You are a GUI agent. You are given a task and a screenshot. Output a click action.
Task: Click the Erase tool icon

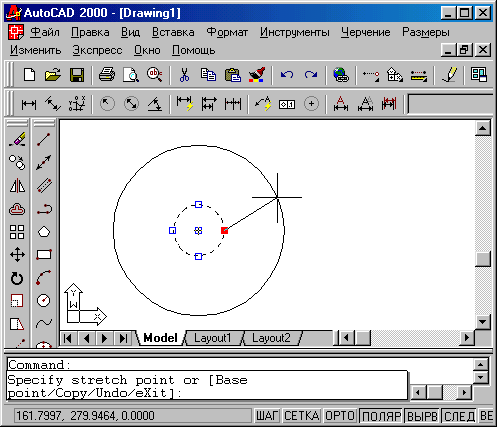click(x=17, y=140)
